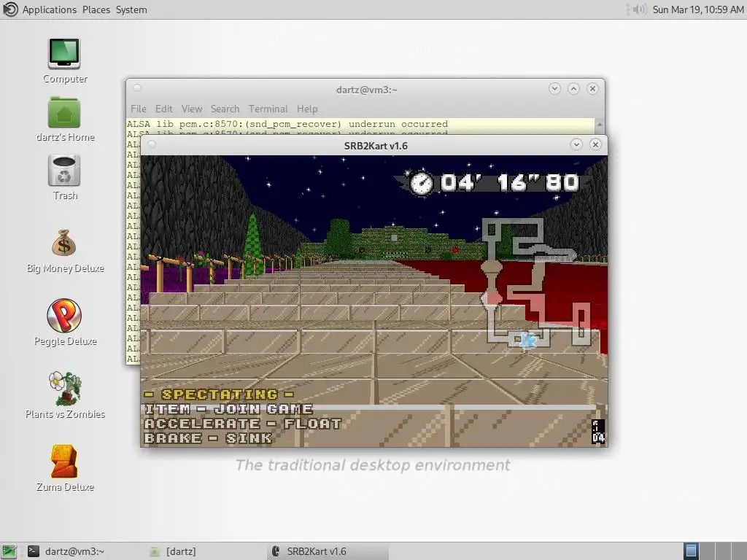This screenshot has width=747, height=560.
Task: Open the System menu
Action: tap(131, 9)
